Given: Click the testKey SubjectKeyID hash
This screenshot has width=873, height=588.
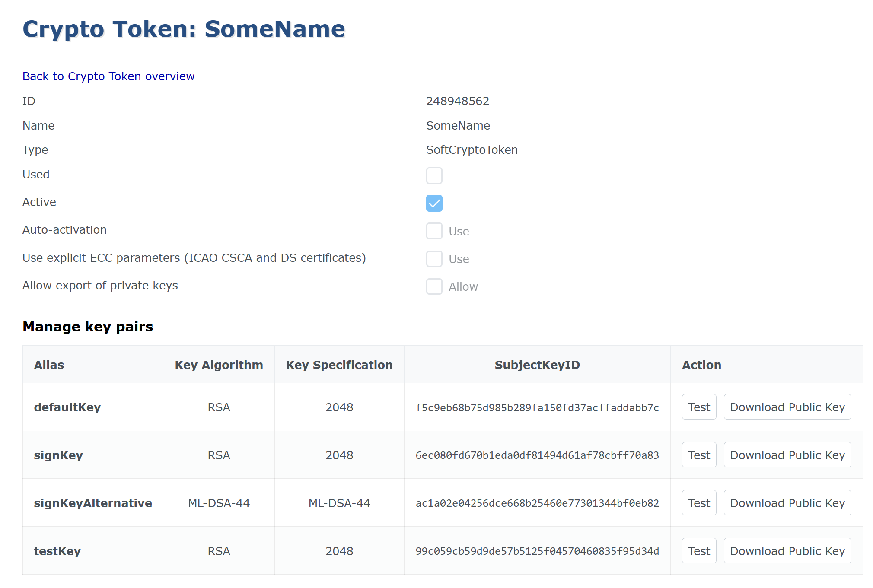Looking at the screenshot, I should point(537,551).
